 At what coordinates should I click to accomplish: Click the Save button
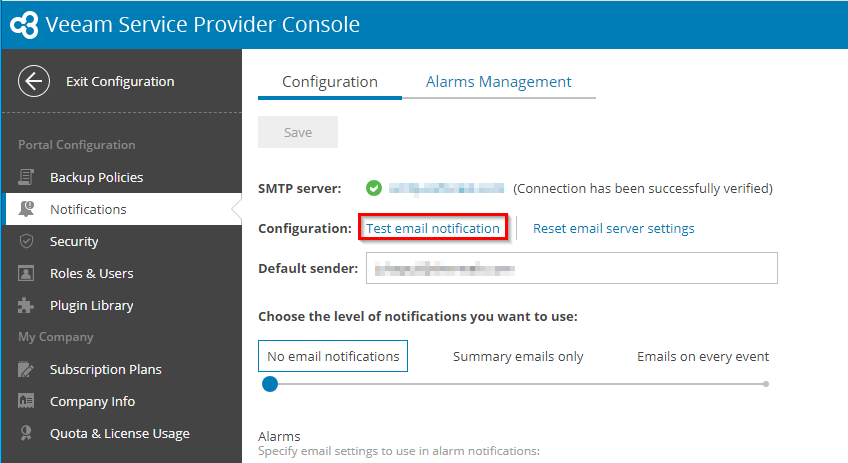(298, 132)
